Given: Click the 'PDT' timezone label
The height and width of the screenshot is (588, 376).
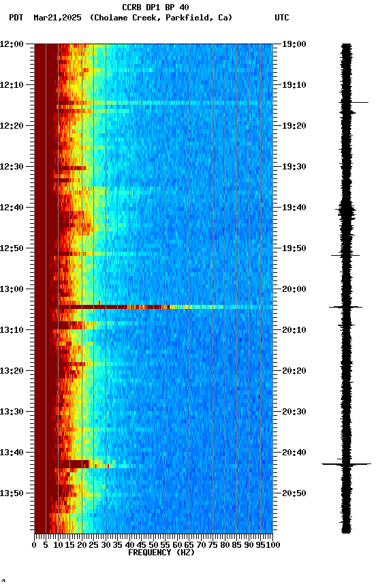Looking at the screenshot, I should coord(16,18).
